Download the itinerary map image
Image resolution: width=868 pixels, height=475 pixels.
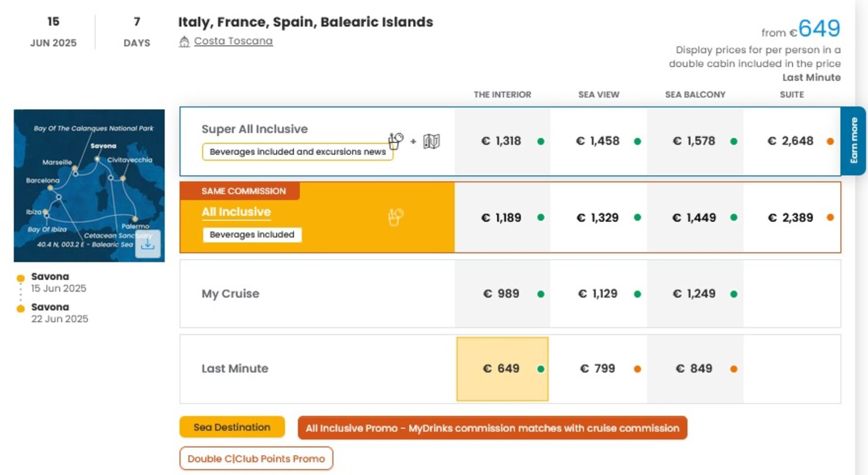pos(147,244)
